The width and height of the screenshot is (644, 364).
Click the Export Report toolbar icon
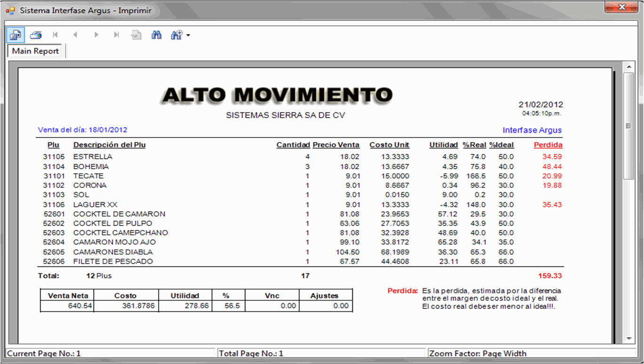coord(15,35)
